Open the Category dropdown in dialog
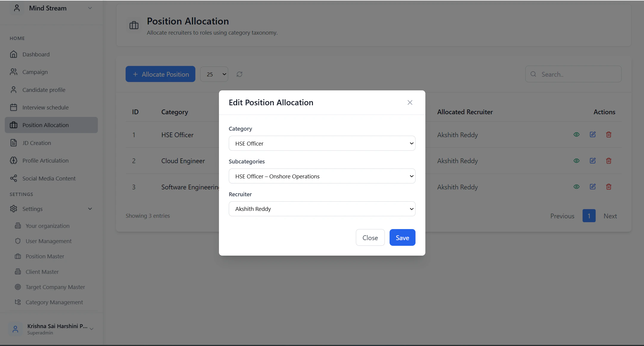Viewport: 644px width, 346px height. 322,143
